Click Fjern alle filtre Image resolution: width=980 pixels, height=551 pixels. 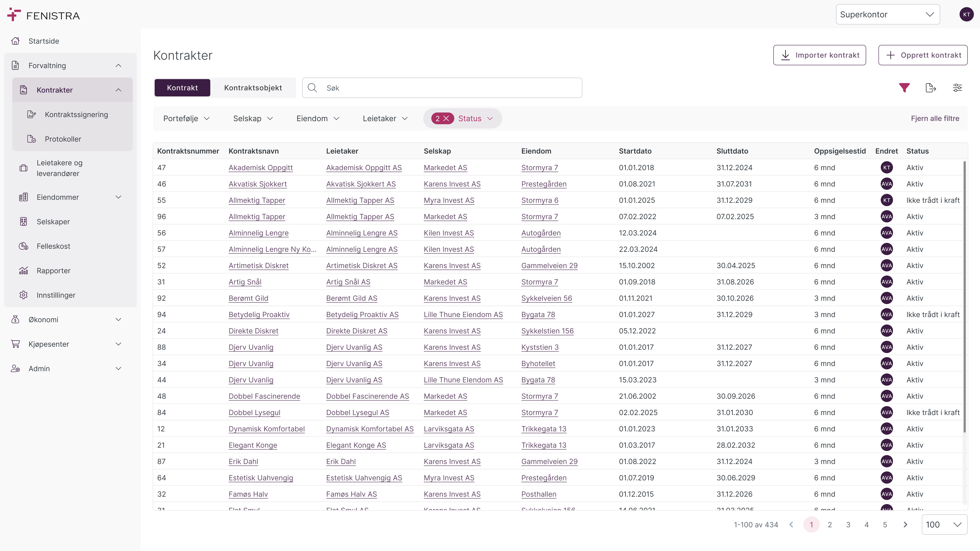pos(935,119)
